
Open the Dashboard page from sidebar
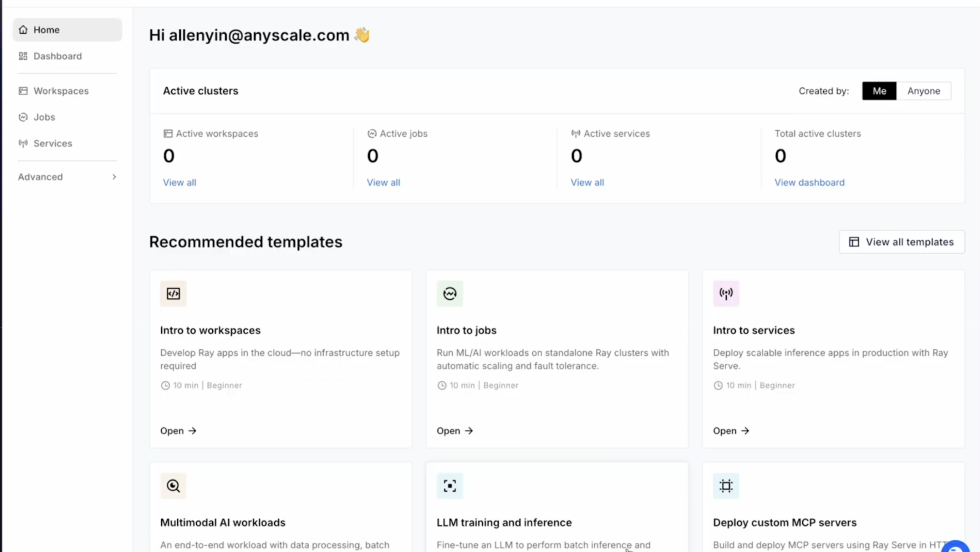tap(57, 56)
